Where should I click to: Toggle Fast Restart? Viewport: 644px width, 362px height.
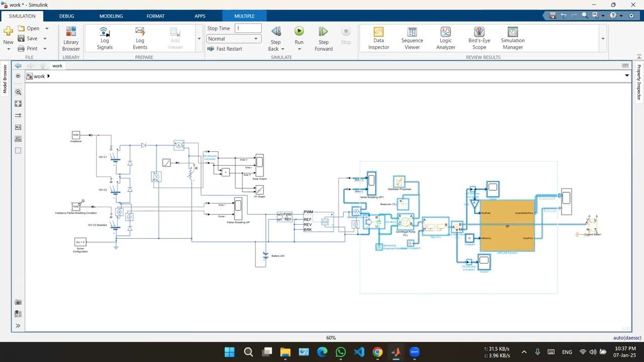pyautogui.click(x=224, y=49)
